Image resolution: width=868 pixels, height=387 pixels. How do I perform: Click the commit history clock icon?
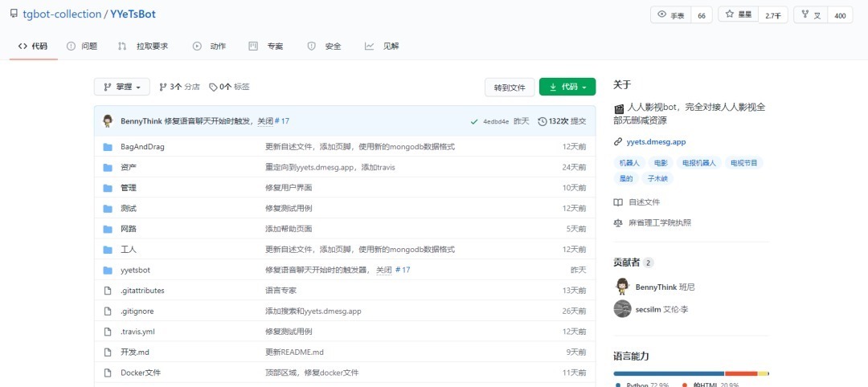pyautogui.click(x=542, y=121)
